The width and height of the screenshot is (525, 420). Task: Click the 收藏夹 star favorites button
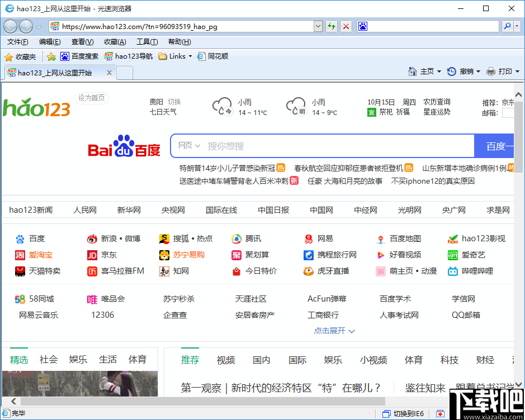(x=20, y=57)
